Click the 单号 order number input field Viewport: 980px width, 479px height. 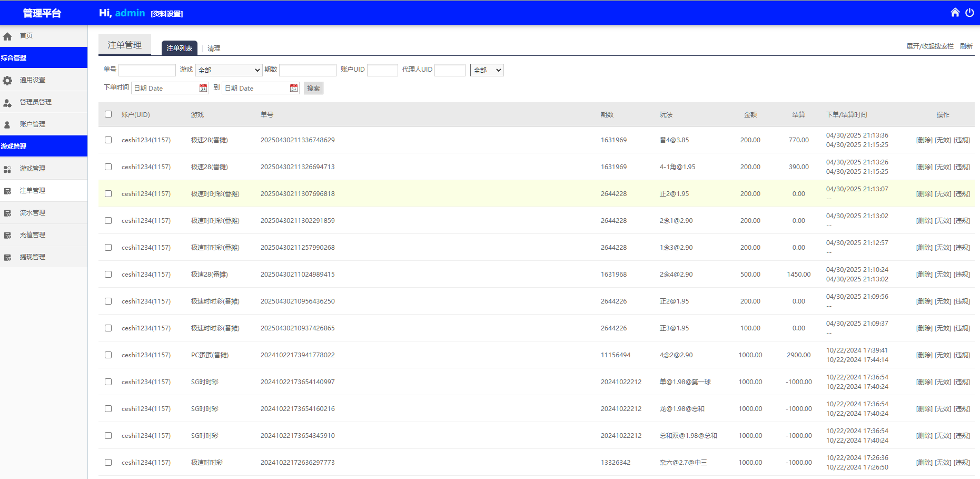pos(147,70)
